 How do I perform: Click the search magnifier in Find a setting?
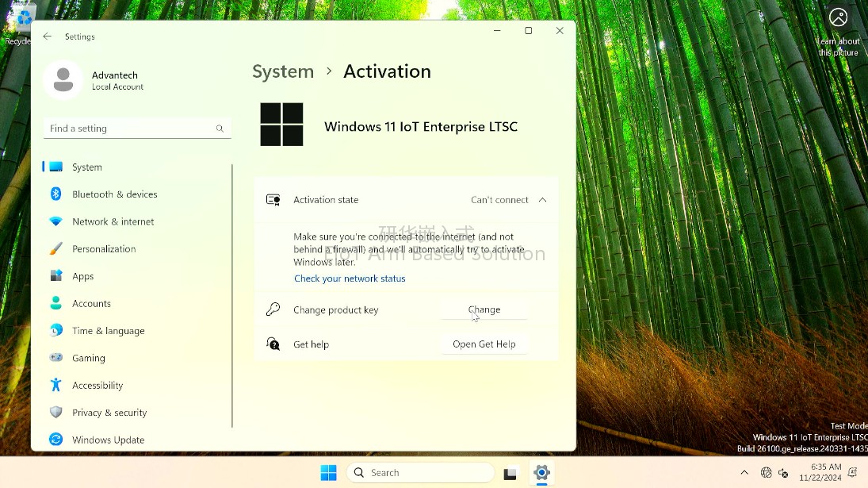pyautogui.click(x=220, y=129)
